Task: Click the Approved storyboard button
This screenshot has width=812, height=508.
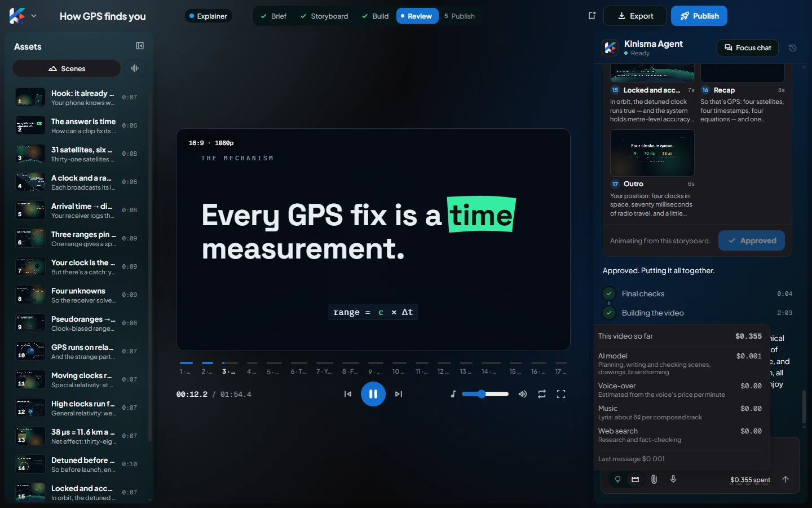Action: 752,240
